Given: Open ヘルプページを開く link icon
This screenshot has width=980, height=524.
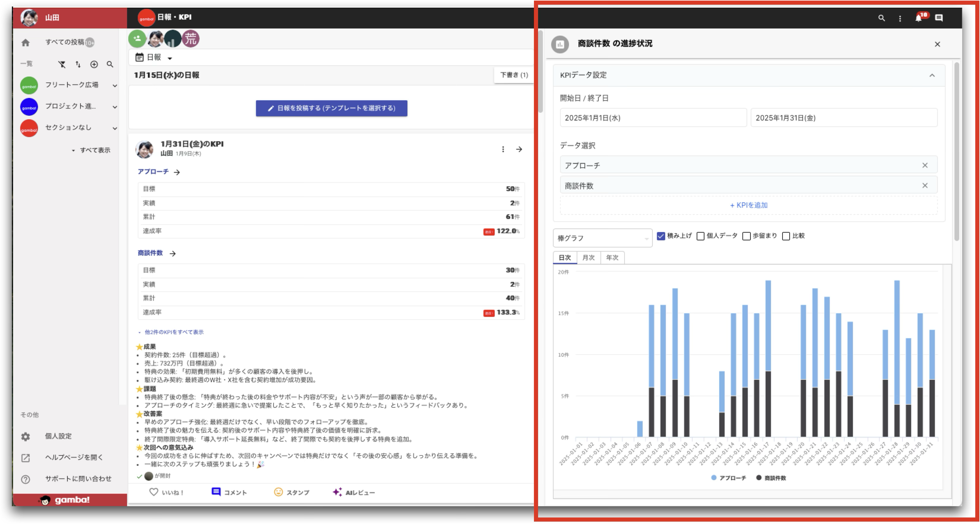Looking at the screenshot, I should pyautogui.click(x=26, y=458).
